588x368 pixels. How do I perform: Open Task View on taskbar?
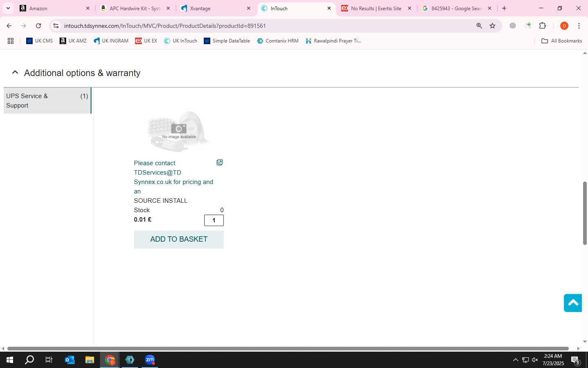tap(49, 360)
